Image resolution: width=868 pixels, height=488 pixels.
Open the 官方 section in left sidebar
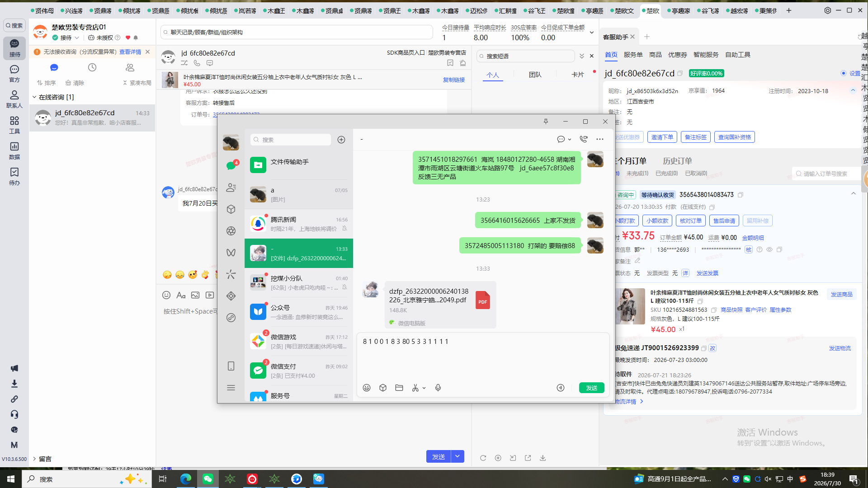pos(14,73)
